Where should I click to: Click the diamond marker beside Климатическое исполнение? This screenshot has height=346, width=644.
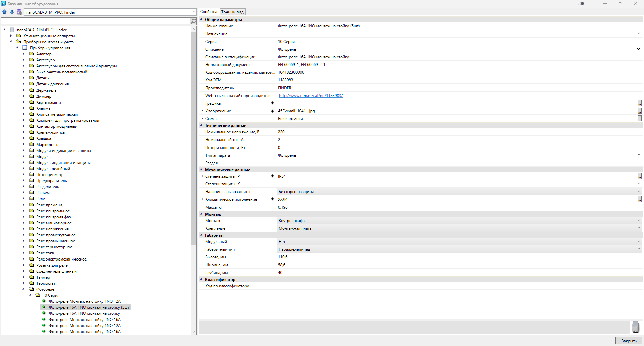point(272,199)
